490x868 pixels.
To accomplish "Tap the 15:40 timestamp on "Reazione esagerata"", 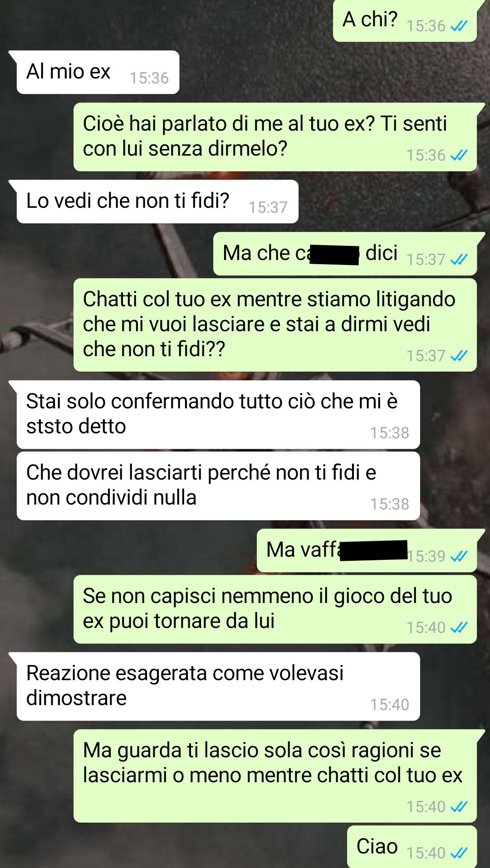I will click(389, 705).
